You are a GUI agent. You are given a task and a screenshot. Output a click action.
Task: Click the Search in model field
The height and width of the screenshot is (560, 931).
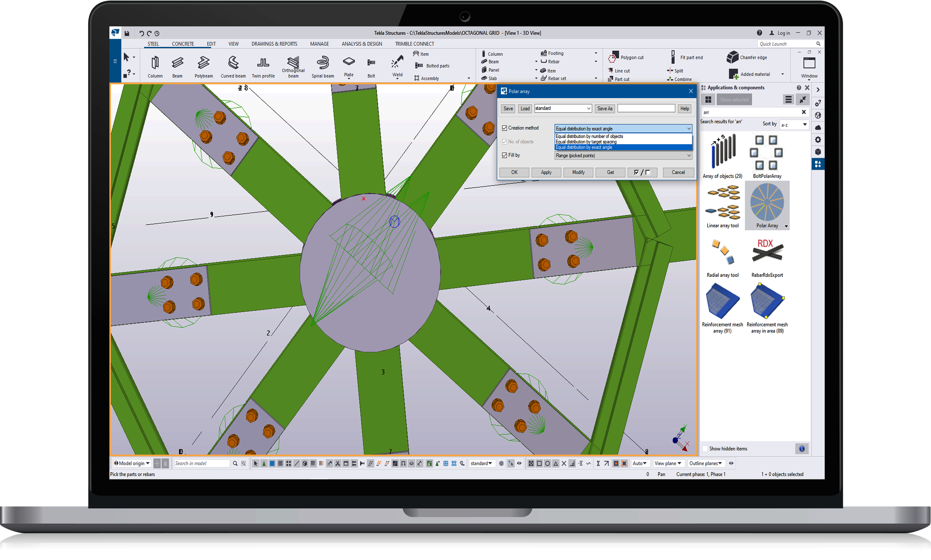point(202,463)
